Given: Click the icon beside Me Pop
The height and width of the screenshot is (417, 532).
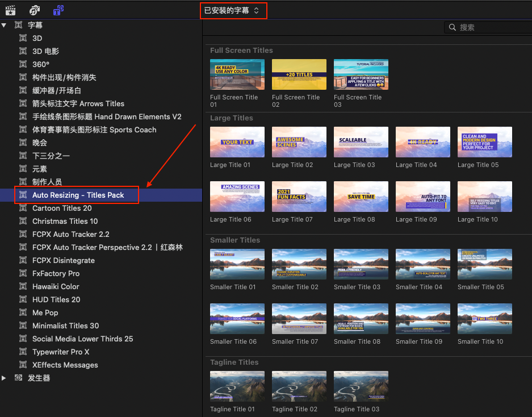Looking at the screenshot, I should coord(23,312).
